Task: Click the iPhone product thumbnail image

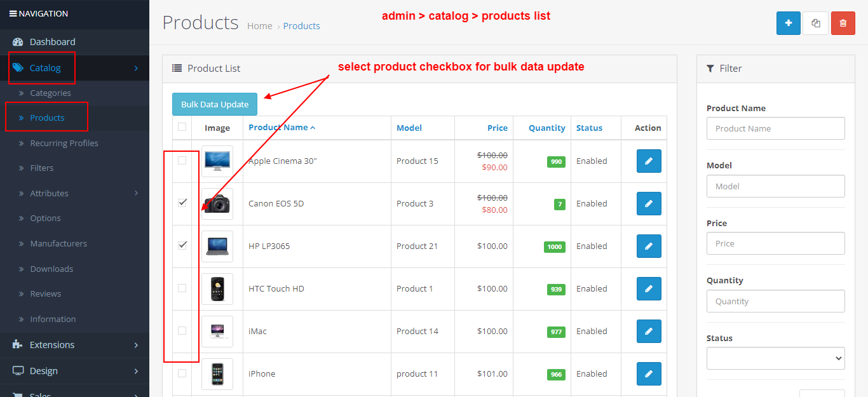Action: click(x=217, y=373)
